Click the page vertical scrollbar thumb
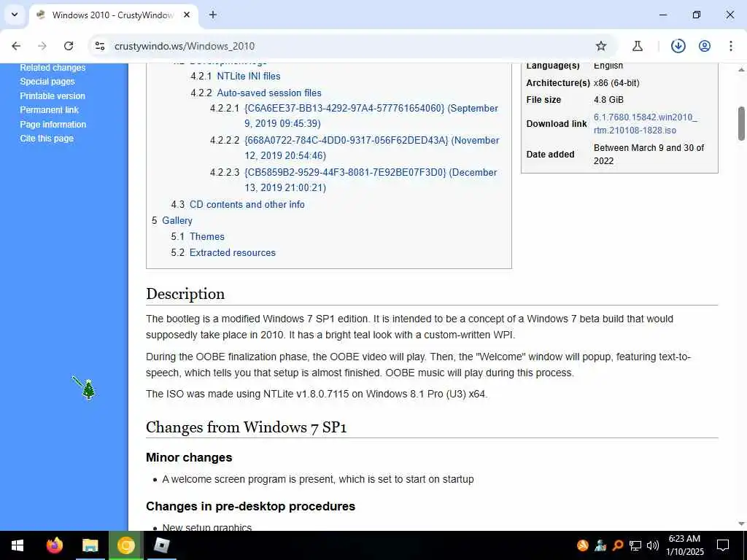747x560 pixels. (x=741, y=124)
